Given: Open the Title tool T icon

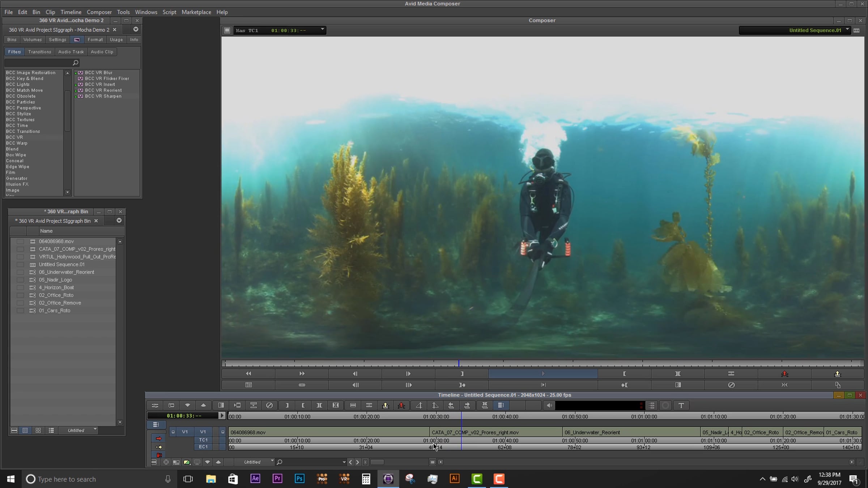Looking at the screenshot, I should point(681,406).
